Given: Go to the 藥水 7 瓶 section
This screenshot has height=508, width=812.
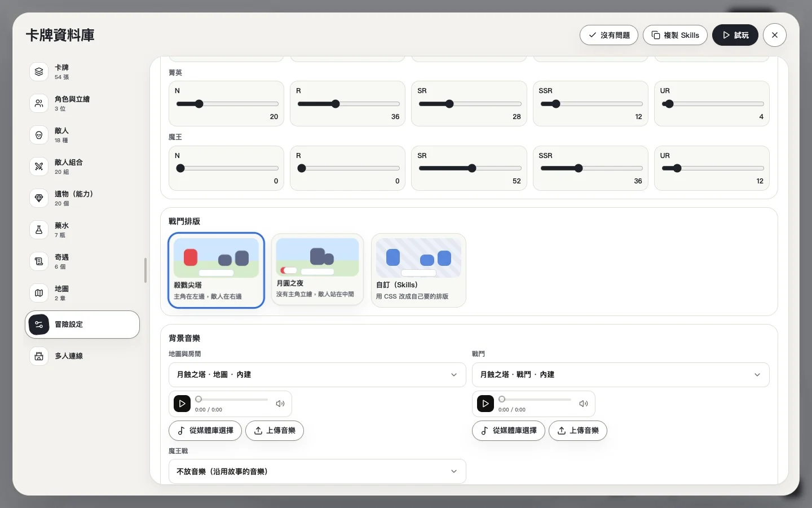Looking at the screenshot, I should click(82, 230).
